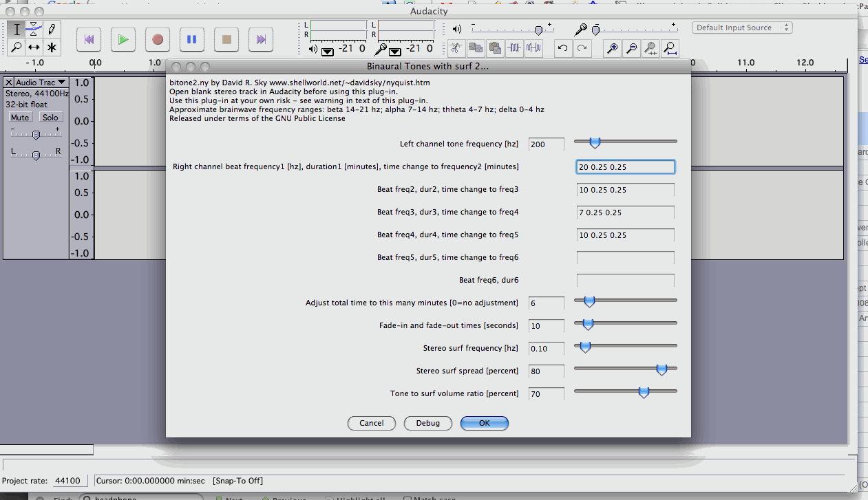Click the Paste clipboard icon

494,48
